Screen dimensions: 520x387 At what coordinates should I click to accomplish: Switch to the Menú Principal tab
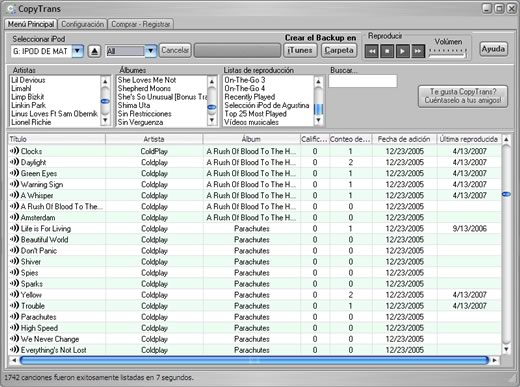point(31,24)
